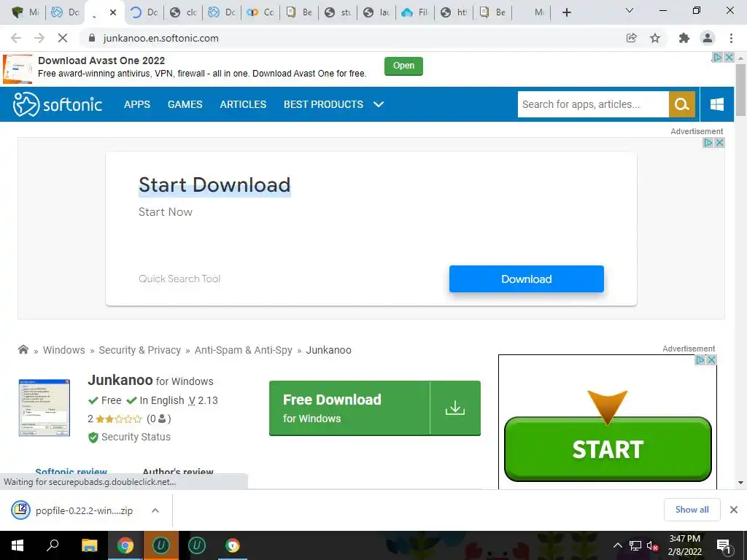This screenshot has width=747, height=560.
Task: Click the muted volume tray icon
Action: click(x=652, y=545)
